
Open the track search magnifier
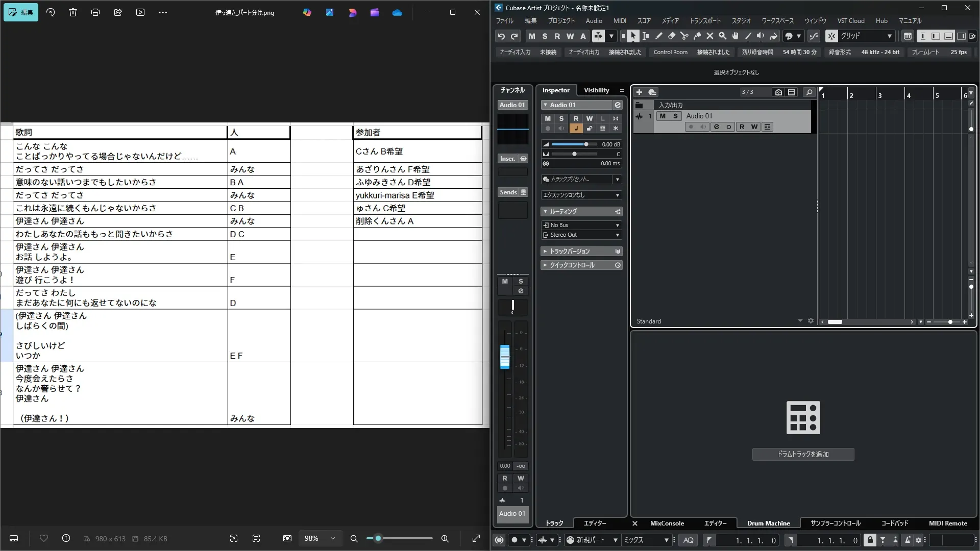coord(809,92)
